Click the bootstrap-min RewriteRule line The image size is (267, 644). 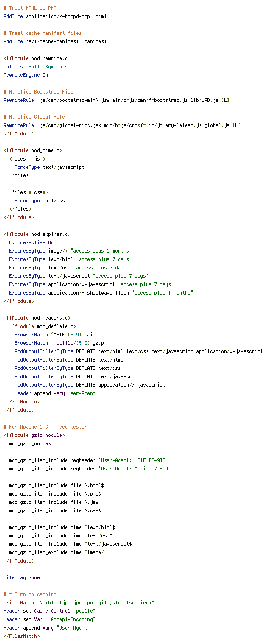click(x=116, y=100)
